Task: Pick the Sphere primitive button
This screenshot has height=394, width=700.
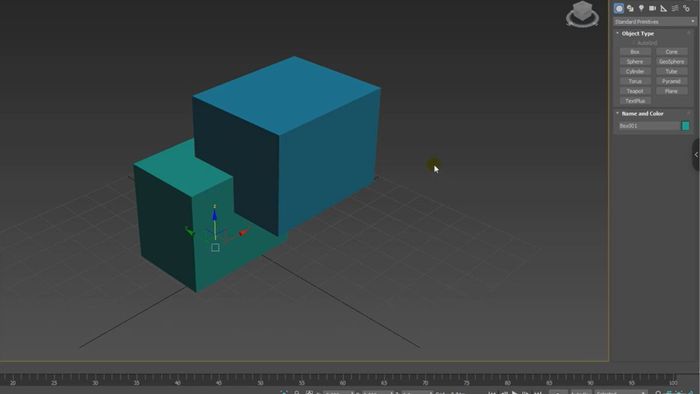Action: coord(635,62)
